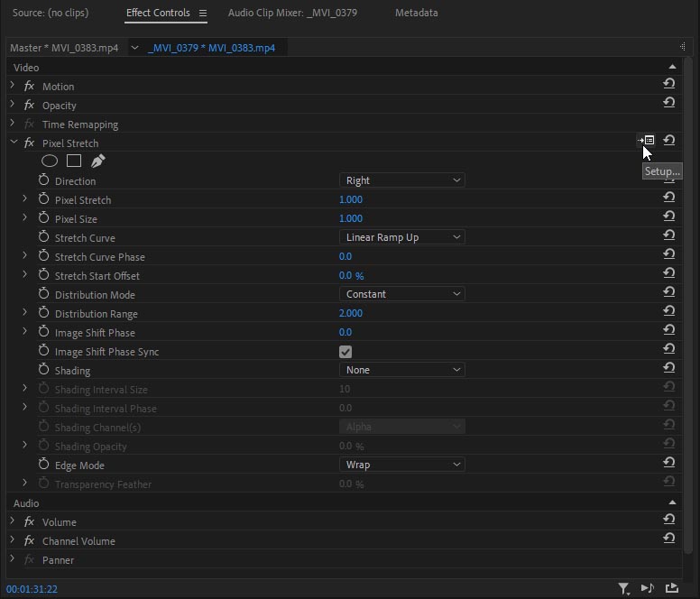This screenshot has width=700, height=599.
Task: Collapse the Video section arrow
Action: click(x=672, y=67)
